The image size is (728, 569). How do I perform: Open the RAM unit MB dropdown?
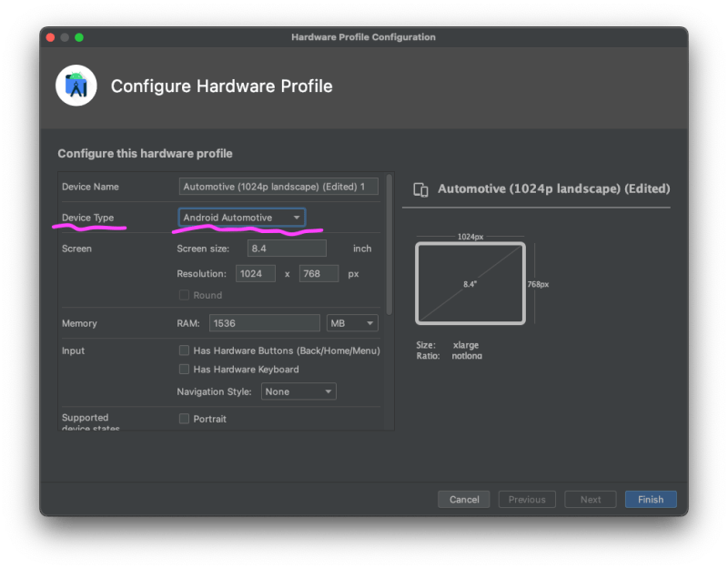coord(352,323)
